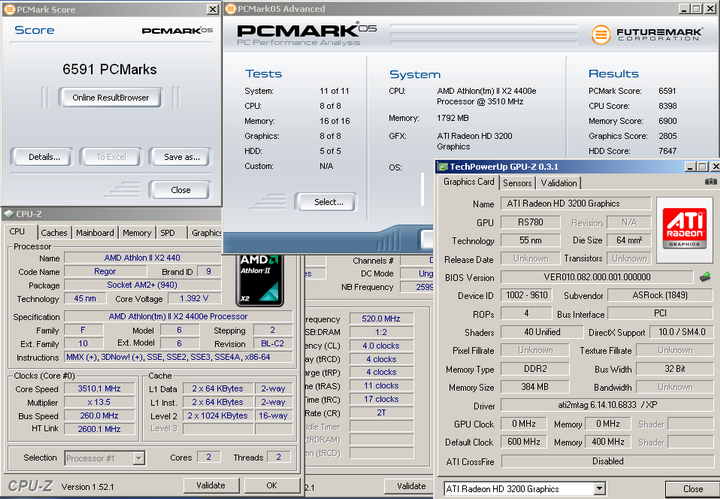Click the Default Clock value 600 MHz
This screenshot has height=499, width=720.
(523, 442)
